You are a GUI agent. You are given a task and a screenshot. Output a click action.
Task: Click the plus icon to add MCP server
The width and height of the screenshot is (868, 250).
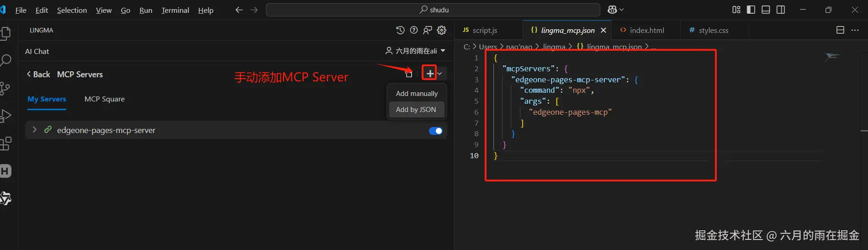(430, 73)
